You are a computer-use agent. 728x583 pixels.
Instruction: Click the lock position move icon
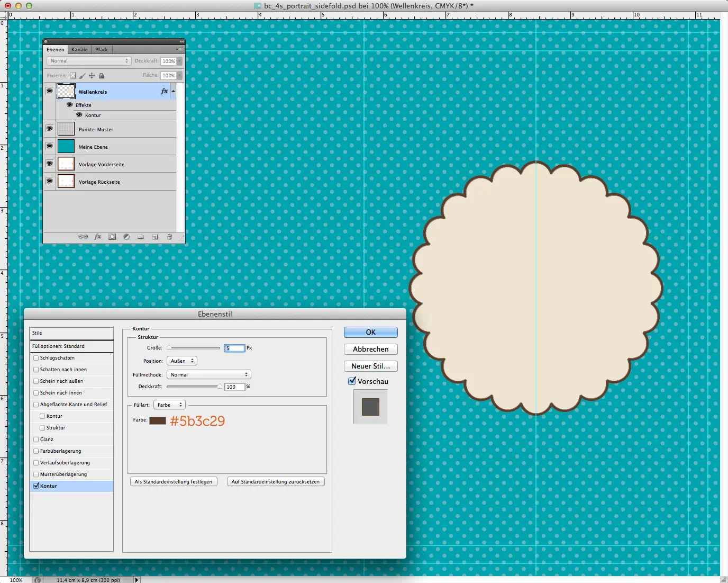[92, 76]
